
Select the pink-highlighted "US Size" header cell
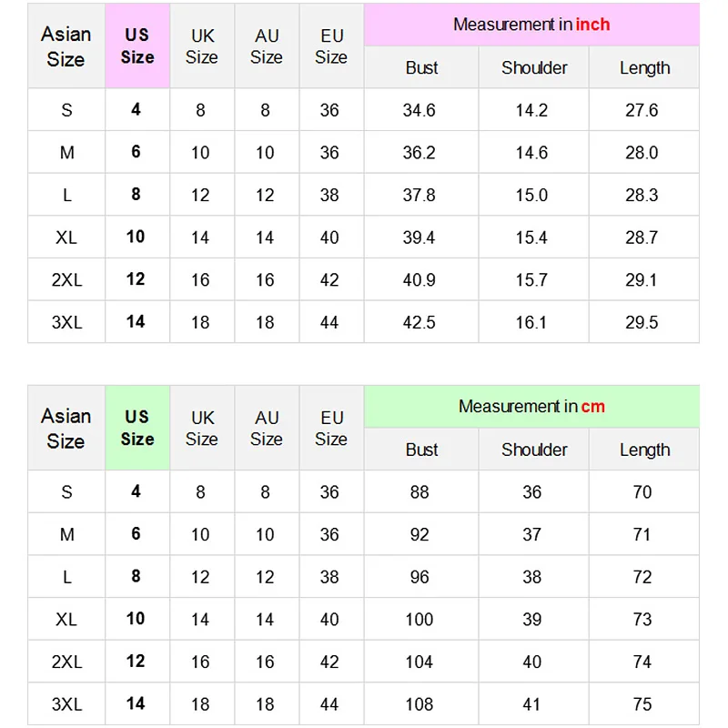pos(137,45)
